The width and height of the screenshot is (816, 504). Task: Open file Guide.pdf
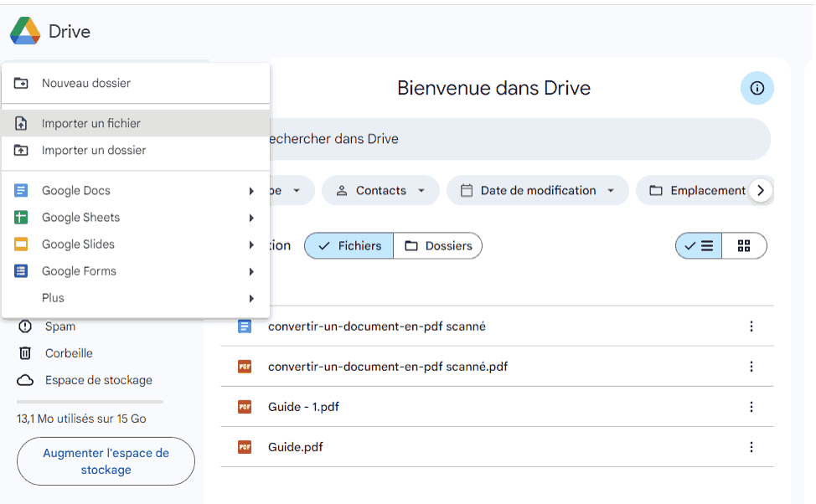pyautogui.click(x=295, y=447)
